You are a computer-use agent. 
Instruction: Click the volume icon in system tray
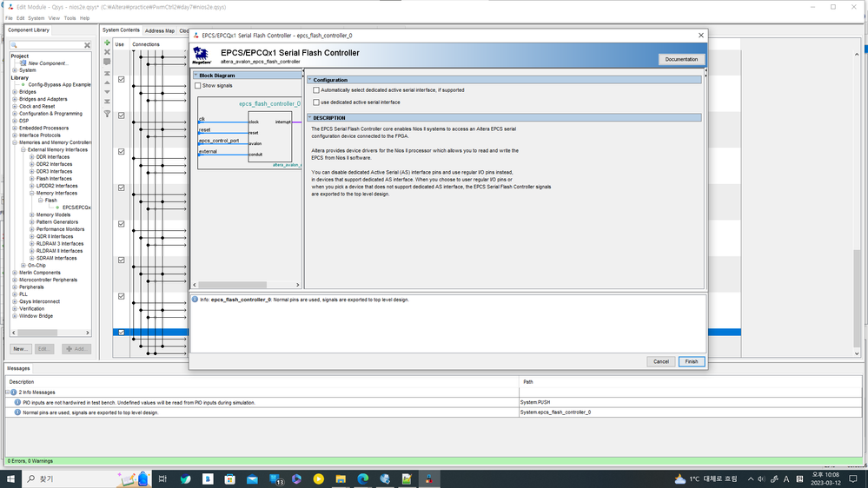click(x=761, y=479)
